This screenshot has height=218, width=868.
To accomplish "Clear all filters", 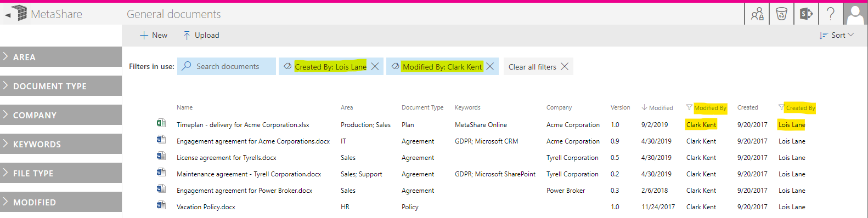I will (x=538, y=66).
